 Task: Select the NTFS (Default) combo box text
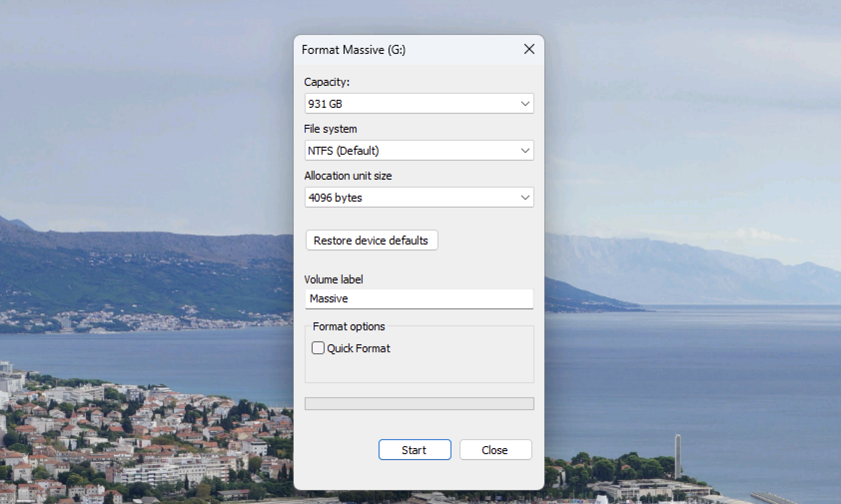(x=343, y=151)
